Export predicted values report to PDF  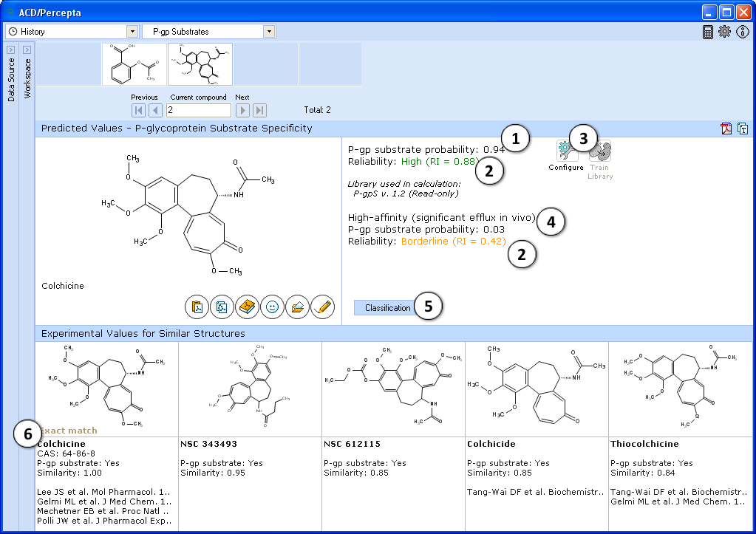726,129
